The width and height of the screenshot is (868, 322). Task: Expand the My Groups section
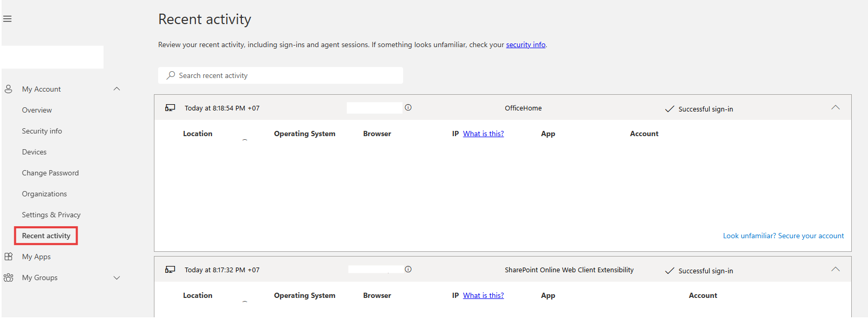click(117, 277)
